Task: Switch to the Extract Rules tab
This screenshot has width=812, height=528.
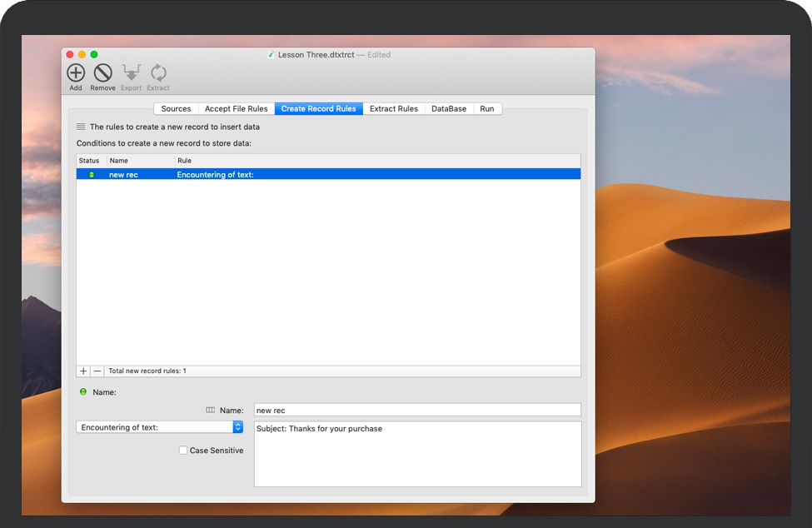Action: click(393, 108)
